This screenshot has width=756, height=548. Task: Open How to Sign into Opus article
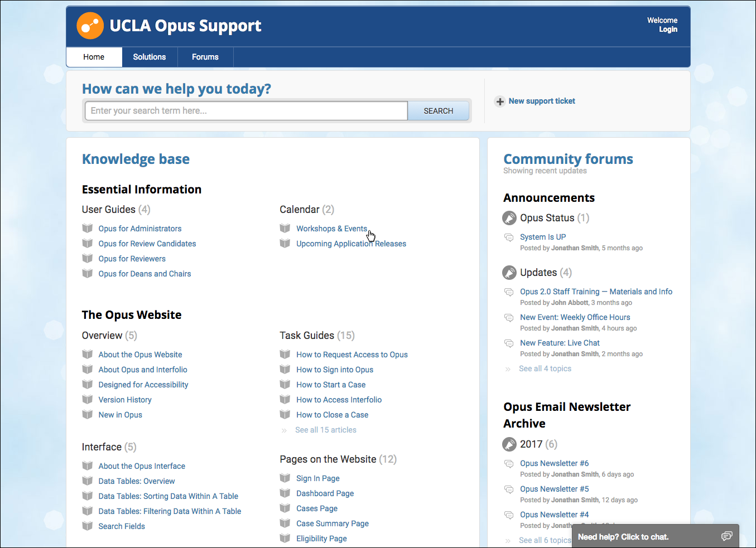click(x=335, y=370)
